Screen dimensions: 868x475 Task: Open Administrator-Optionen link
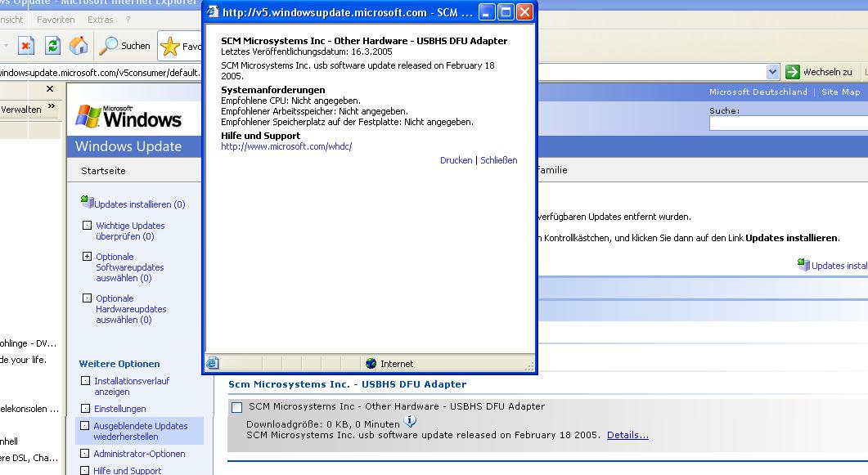point(140,454)
